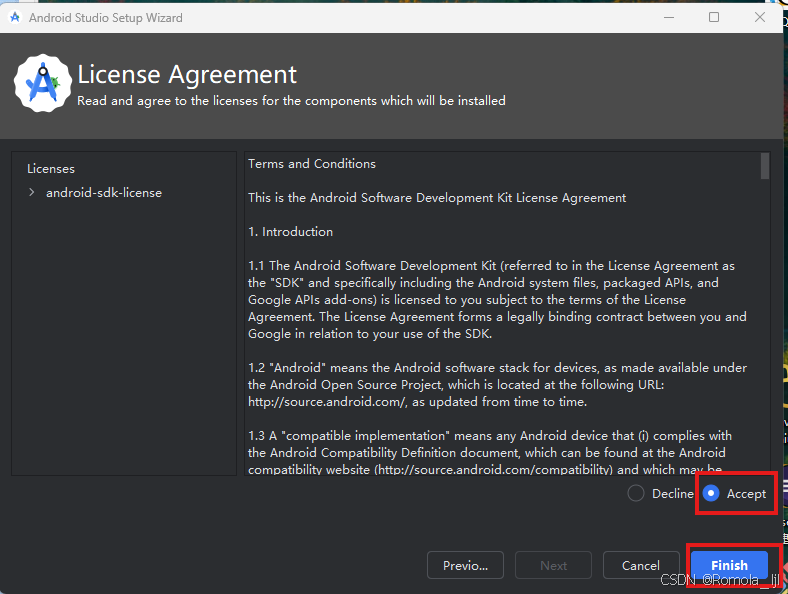Click the Finish button
This screenshot has height=594, width=788.
pos(729,565)
